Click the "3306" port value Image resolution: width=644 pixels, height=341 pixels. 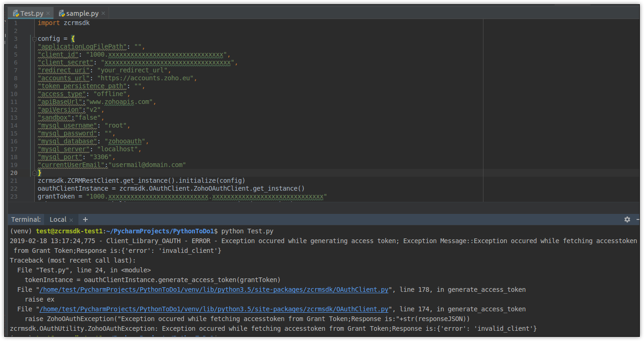tap(101, 157)
